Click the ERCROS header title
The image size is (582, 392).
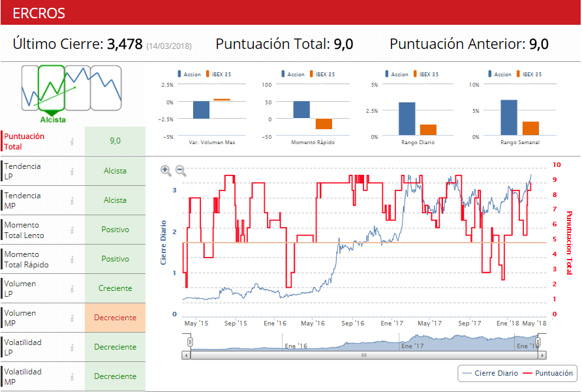pos(39,13)
